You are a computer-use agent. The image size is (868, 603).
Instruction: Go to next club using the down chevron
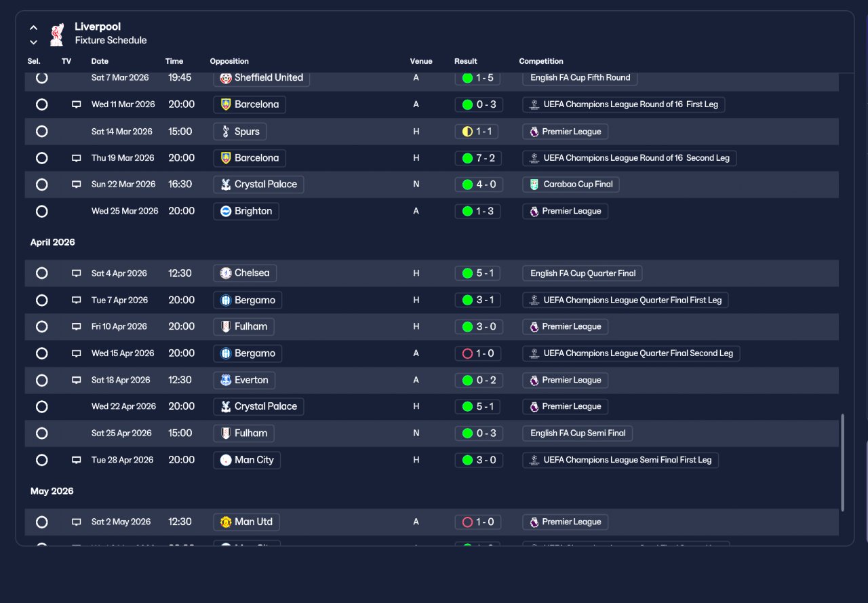(x=33, y=42)
